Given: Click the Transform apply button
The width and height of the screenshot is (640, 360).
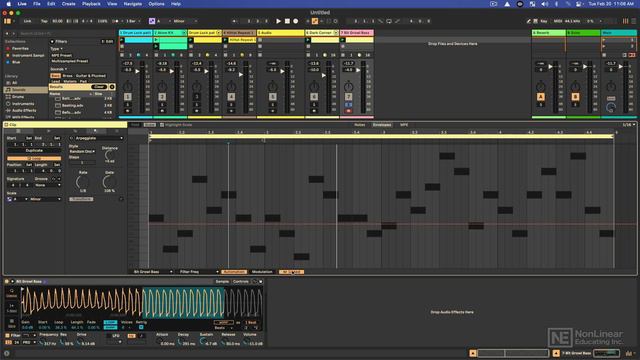Looking at the screenshot, I should point(81,199).
